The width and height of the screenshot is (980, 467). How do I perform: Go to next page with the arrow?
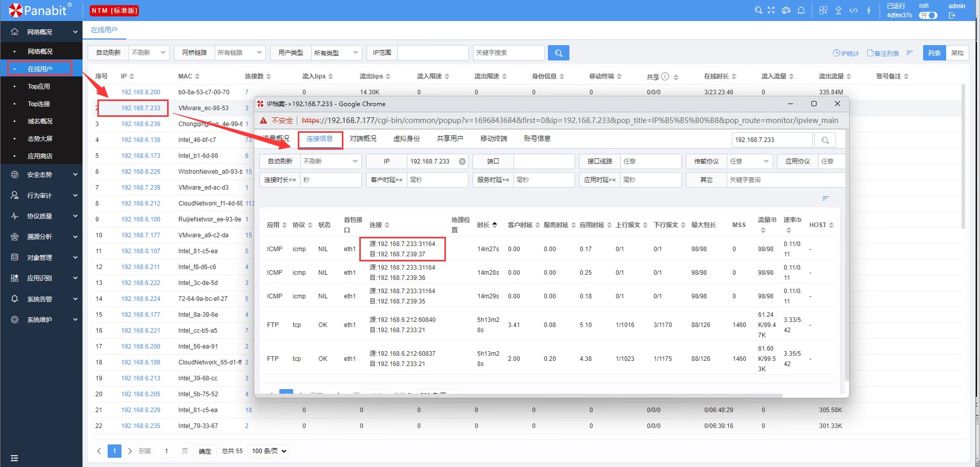point(130,451)
